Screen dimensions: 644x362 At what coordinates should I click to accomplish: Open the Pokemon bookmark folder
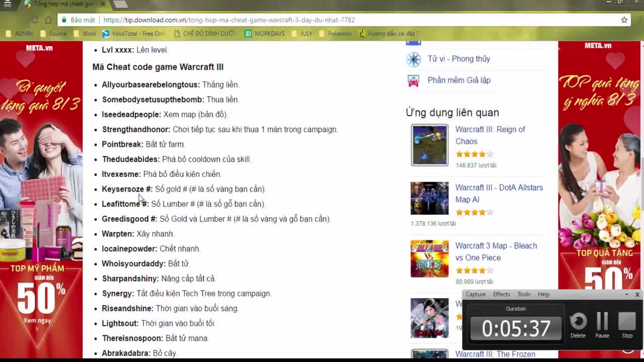pos(335,34)
